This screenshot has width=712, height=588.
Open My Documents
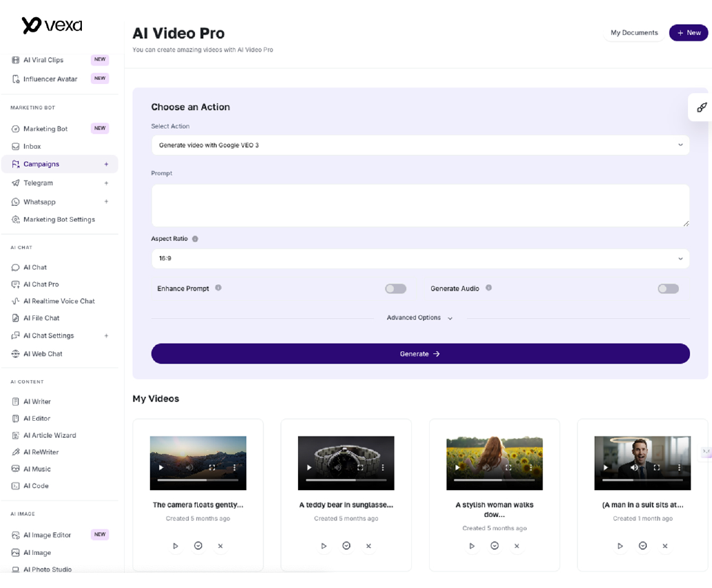click(x=634, y=32)
